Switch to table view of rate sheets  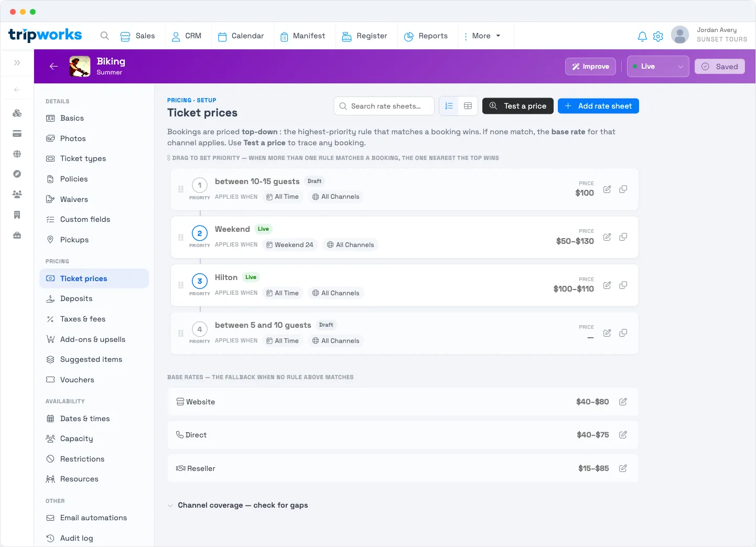pyautogui.click(x=468, y=106)
